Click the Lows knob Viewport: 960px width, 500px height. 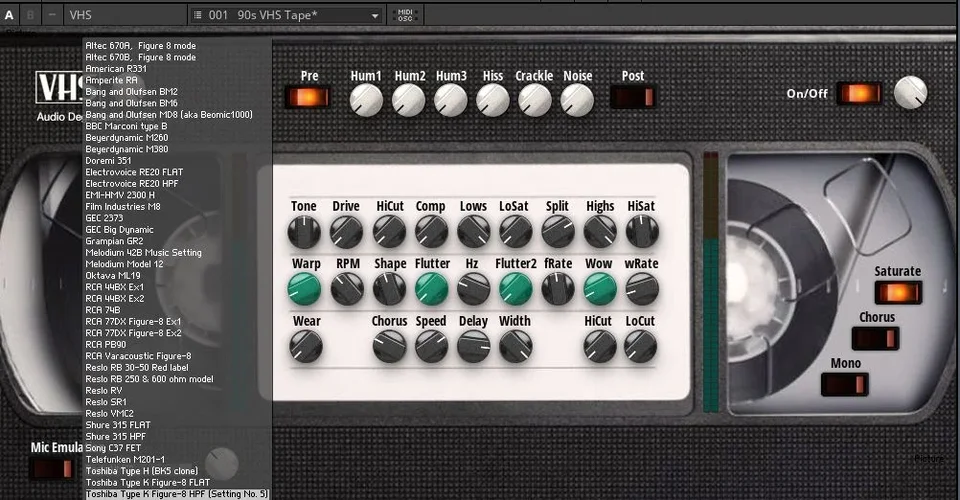(x=474, y=232)
